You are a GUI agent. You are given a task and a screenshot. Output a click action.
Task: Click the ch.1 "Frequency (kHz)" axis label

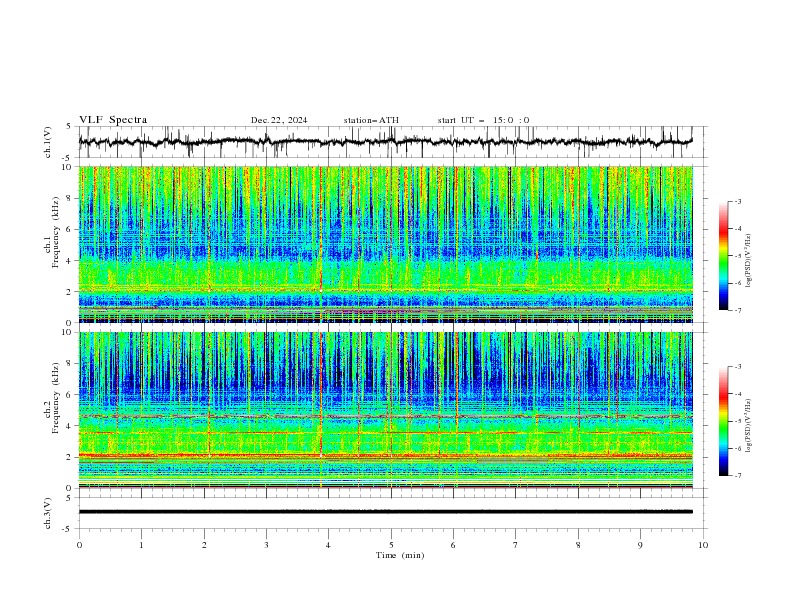pos(56,232)
